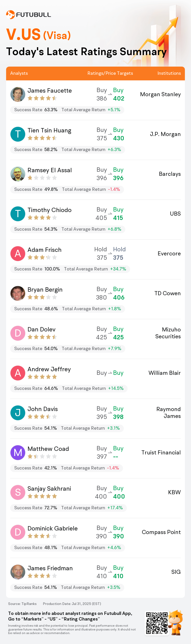Click James Faucette's star rating
This screenshot has height=644, width=191.
point(42,98)
